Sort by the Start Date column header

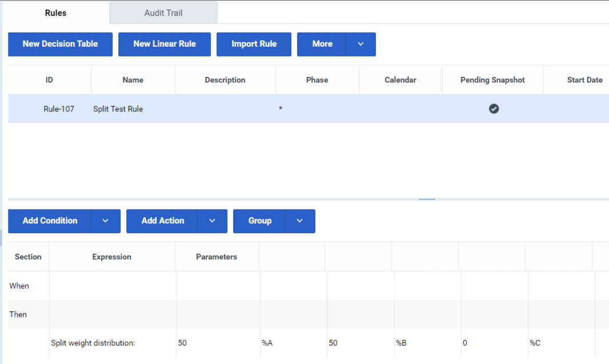click(x=584, y=80)
